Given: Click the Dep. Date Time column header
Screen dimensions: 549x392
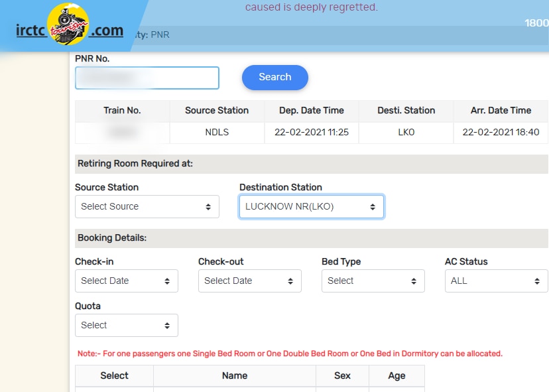Looking at the screenshot, I should tap(312, 111).
